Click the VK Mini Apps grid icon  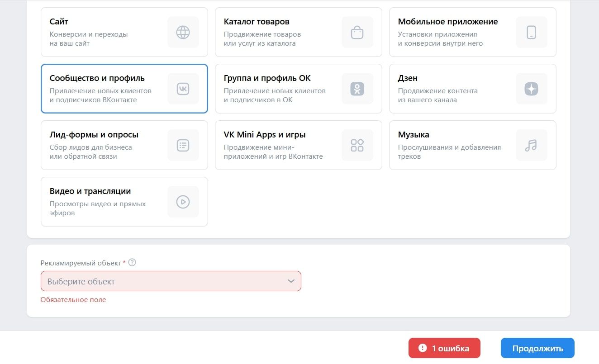click(357, 145)
